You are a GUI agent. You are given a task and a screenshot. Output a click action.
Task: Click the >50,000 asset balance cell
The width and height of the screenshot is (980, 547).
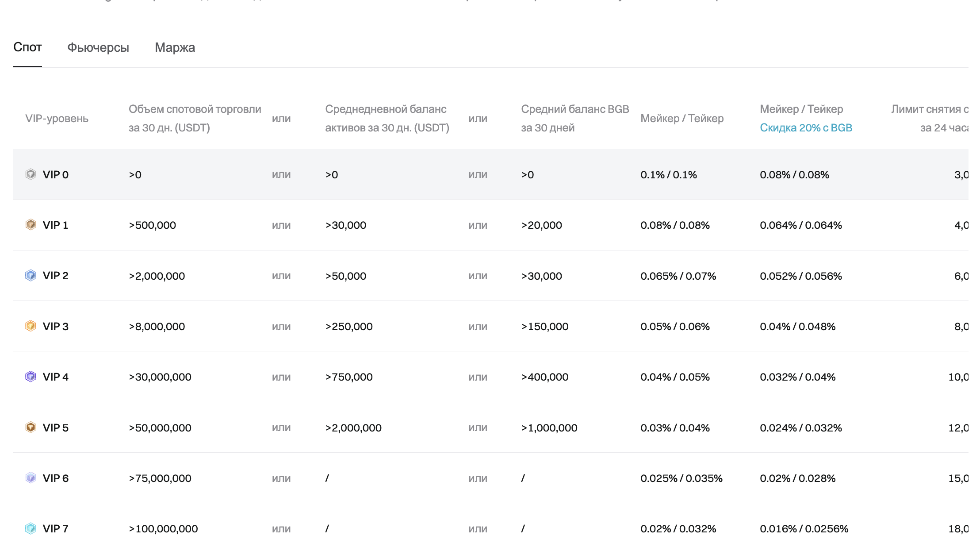tap(346, 276)
